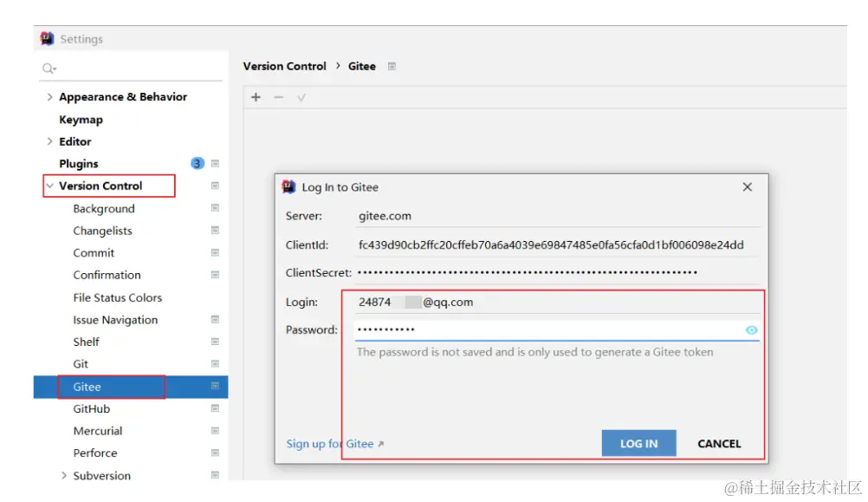Viewport: 868px width, 502px height.
Task: Select Perforce settings item
Action: [x=95, y=453]
